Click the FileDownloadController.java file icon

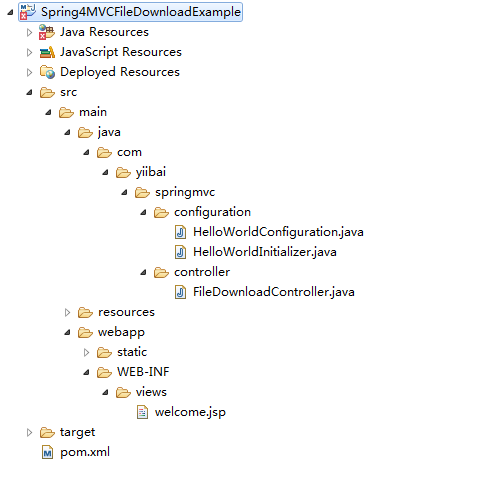pyautogui.click(x=180, y=292)
